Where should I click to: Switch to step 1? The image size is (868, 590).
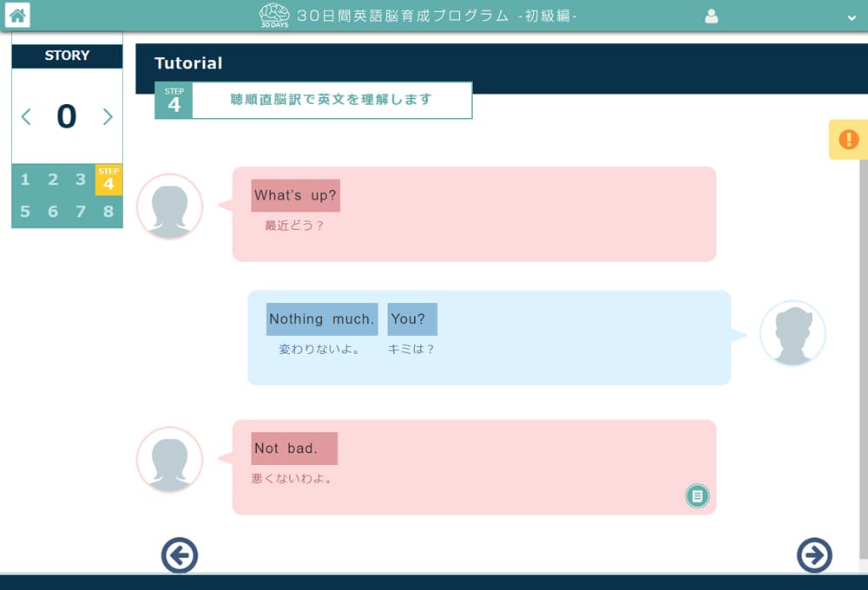(x=25, y=180)
